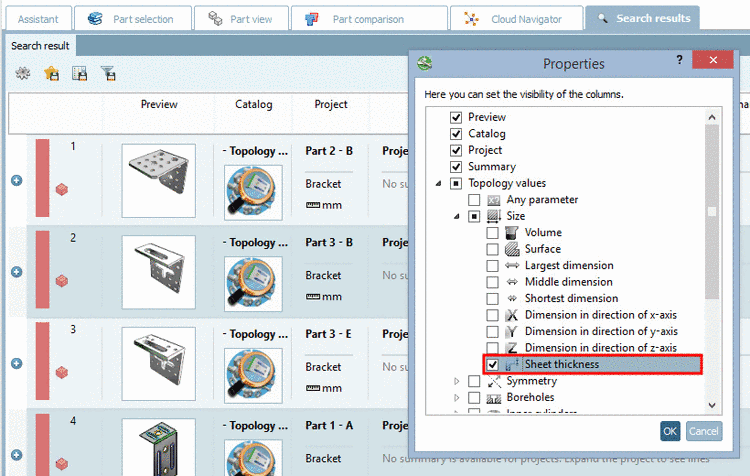Expand row 3 with the plus icon

coord(17,364)
